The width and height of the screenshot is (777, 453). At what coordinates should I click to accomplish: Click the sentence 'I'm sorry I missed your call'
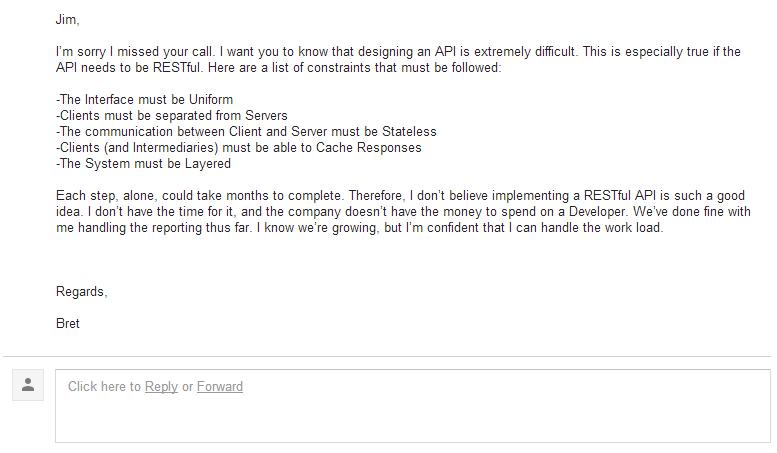point(135,52)
